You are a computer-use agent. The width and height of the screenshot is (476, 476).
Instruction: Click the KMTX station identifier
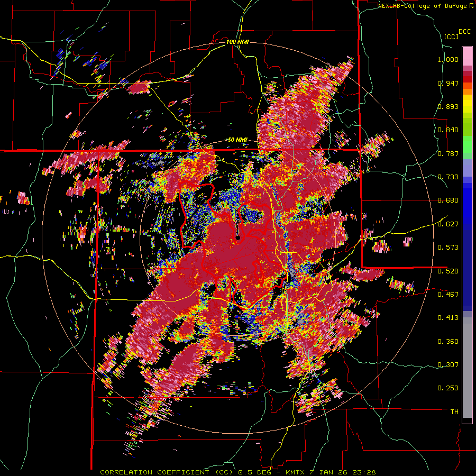(296, 472)
